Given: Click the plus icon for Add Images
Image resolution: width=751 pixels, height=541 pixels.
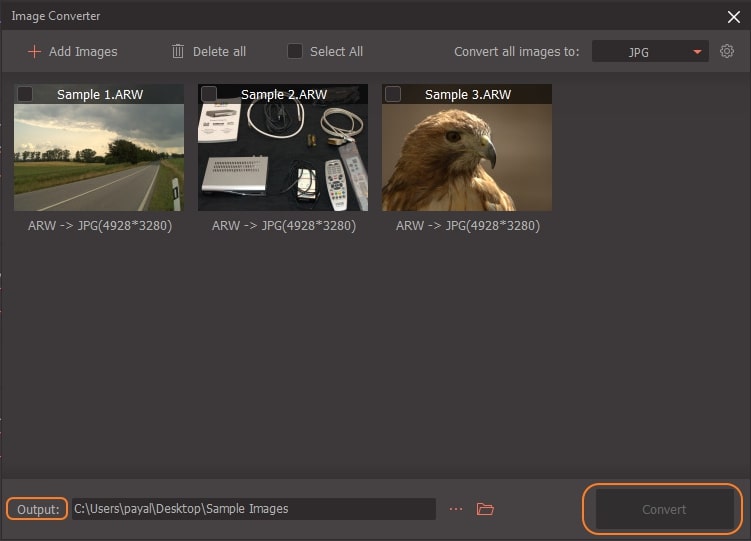Looking at the screenshot, I should [x=34, y=51].
